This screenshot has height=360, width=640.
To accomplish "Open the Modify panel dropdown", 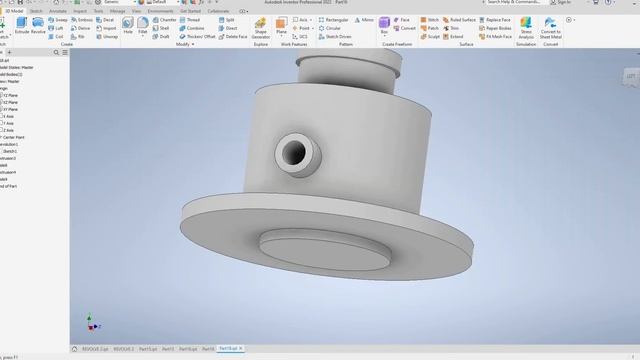I will tap(185, 44).
